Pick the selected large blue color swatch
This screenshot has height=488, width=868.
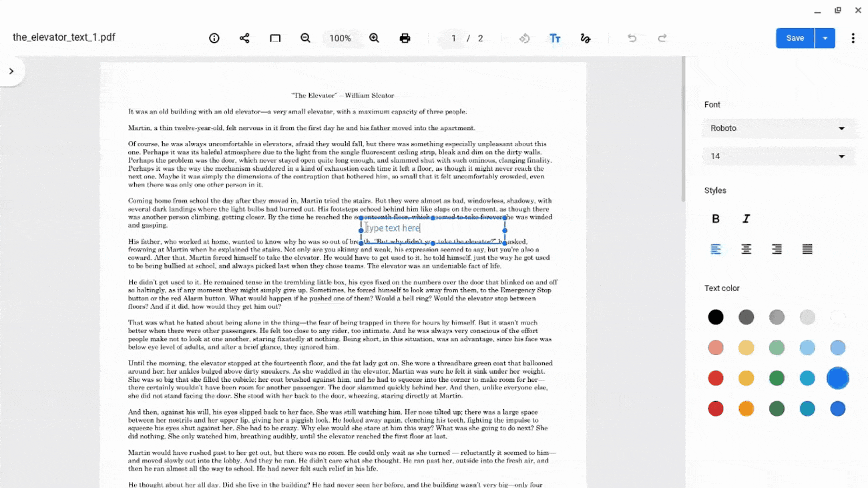click(838, 378)
